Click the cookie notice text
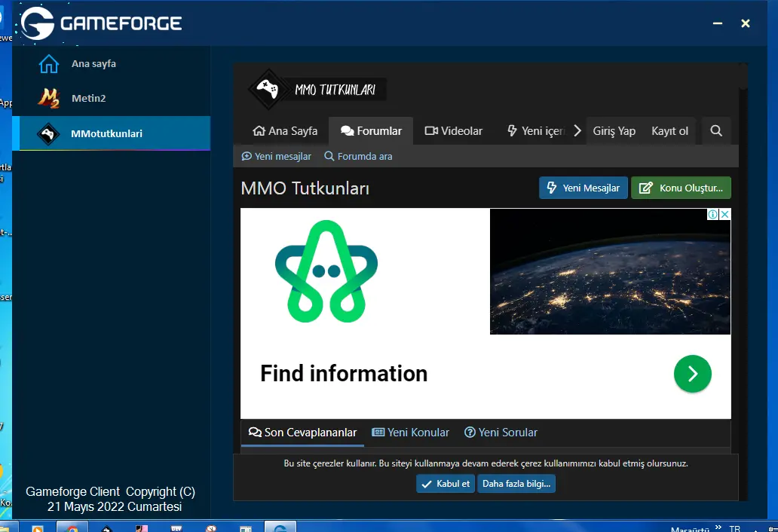778x532 pixels. click(485, 463)
